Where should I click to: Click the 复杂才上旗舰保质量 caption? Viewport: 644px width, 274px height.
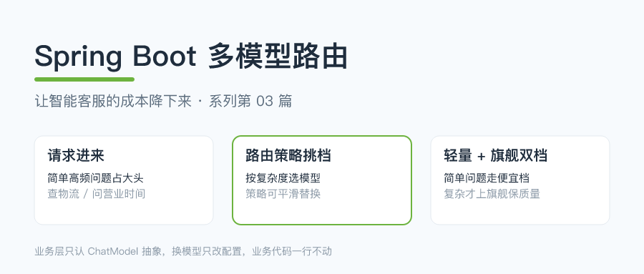[x=492, y=194]
